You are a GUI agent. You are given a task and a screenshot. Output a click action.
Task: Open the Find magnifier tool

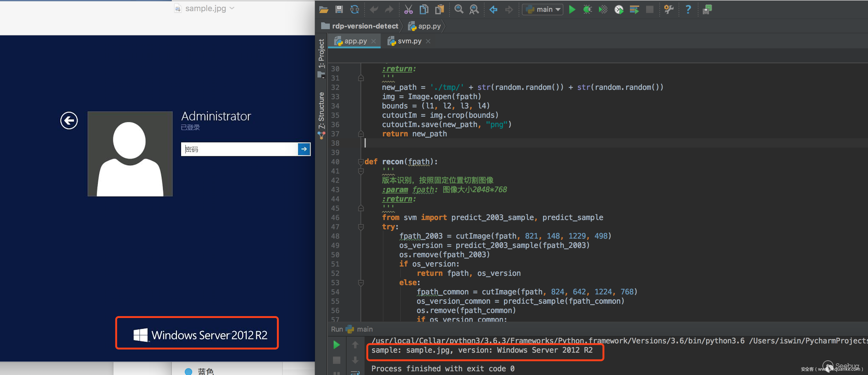click(458, 9)
